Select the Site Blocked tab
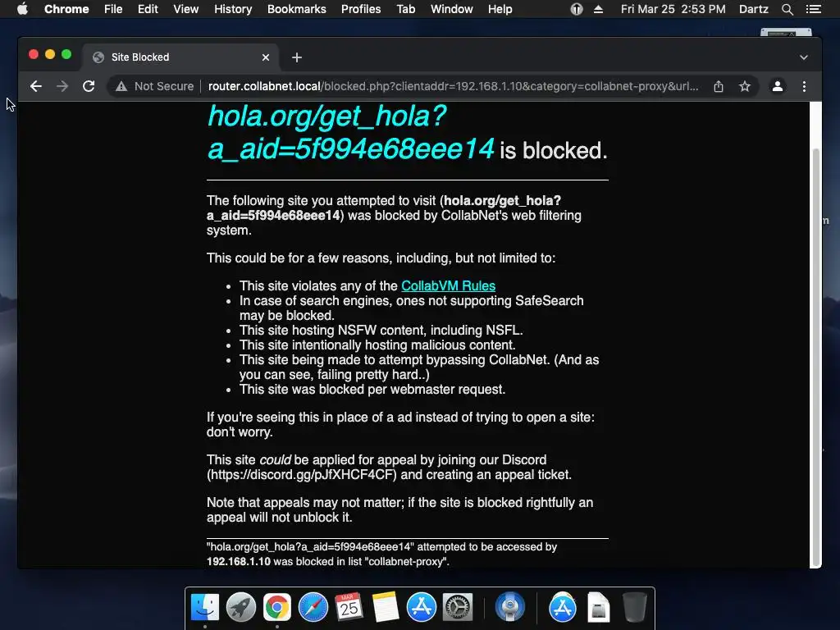 [x=180, y=57]
